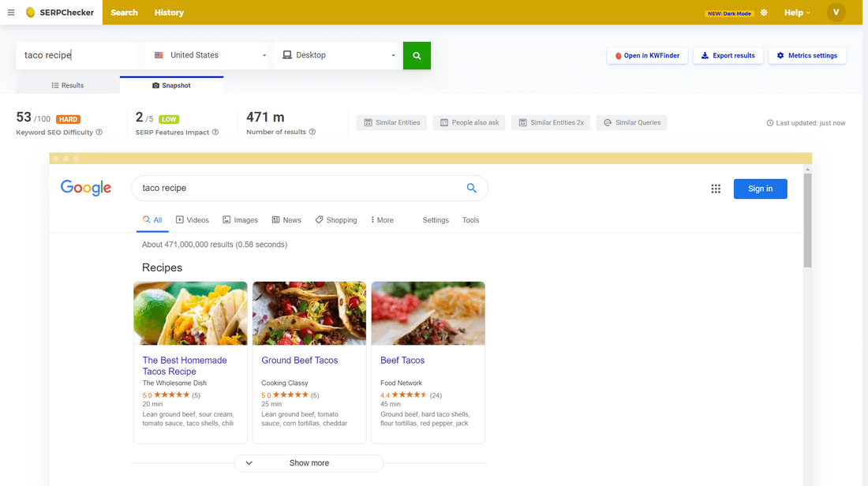
Task: Open the Desktop device dropdown
Action: point(339,55)
